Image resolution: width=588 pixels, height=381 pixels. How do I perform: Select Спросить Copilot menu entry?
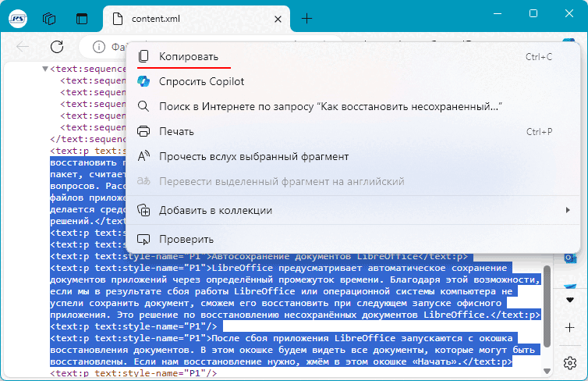point(352,81)
